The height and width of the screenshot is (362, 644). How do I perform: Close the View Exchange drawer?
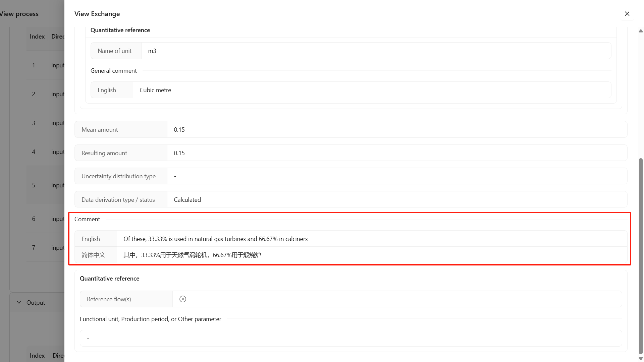coord(627,14)
